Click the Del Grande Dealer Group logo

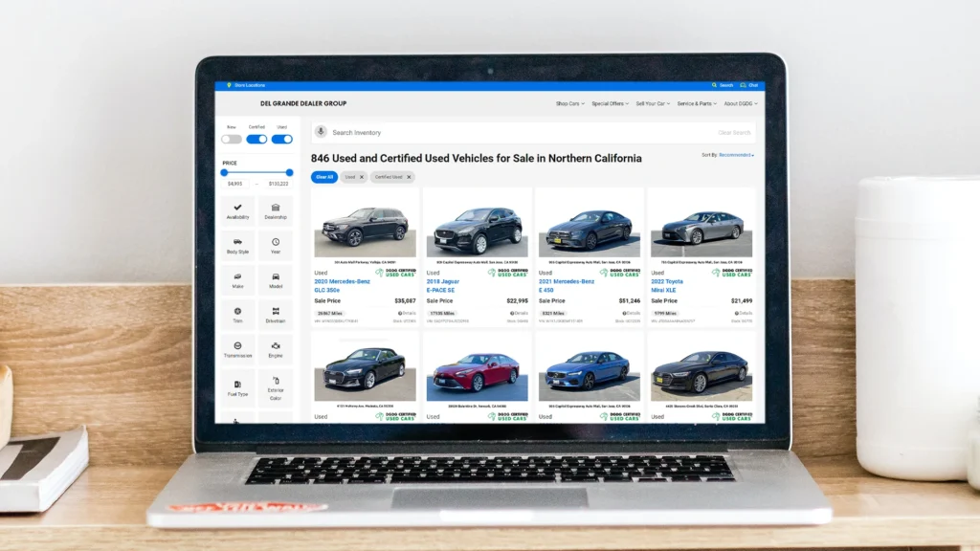pos(303,103)
